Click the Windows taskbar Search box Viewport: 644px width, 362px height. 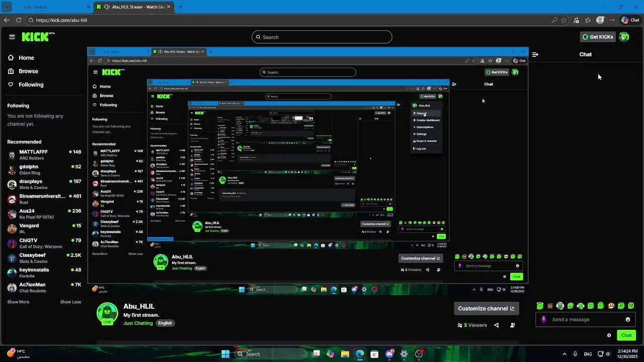tap(270, 354)
